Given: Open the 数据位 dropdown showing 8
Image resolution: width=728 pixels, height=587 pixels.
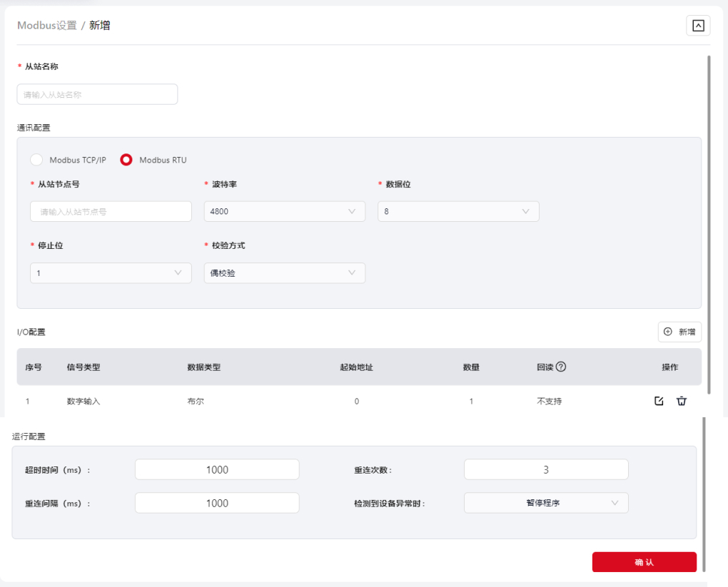Looking at the screenshot, I should [x=457, y=211].
